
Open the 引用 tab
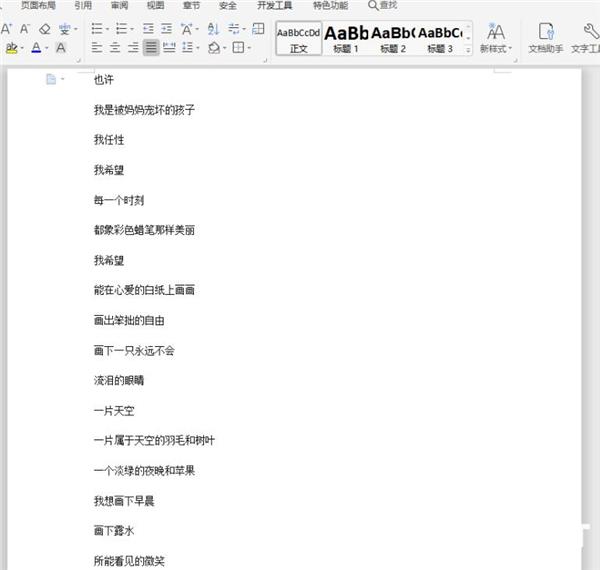click(83, 5)
